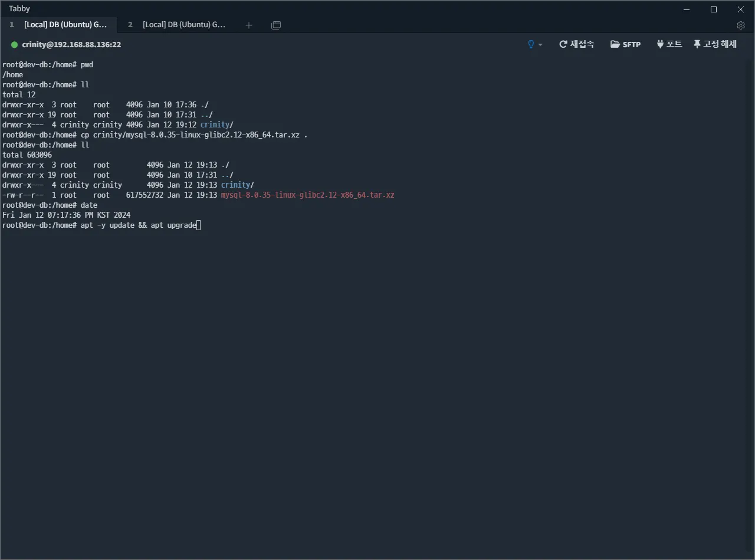
Task: Maximize the Tabby window
Action: click(x=714, y=9)
